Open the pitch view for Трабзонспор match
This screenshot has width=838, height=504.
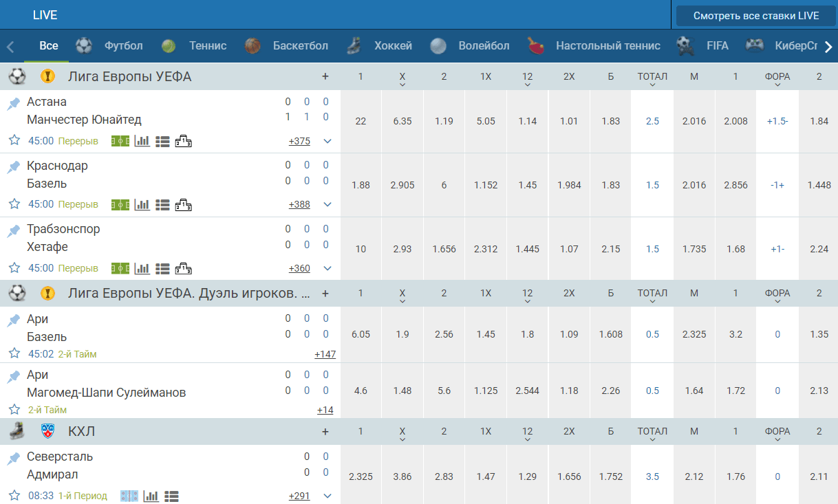coord(120,268)
